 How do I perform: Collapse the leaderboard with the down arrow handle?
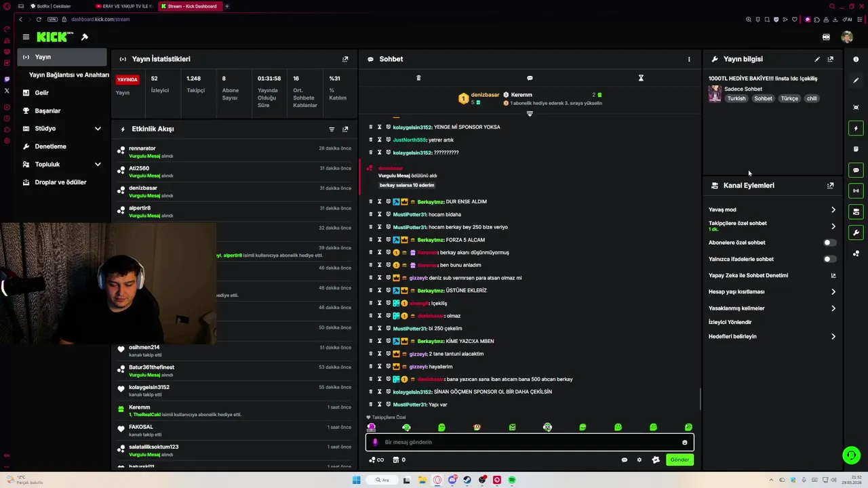pos(530,114)
